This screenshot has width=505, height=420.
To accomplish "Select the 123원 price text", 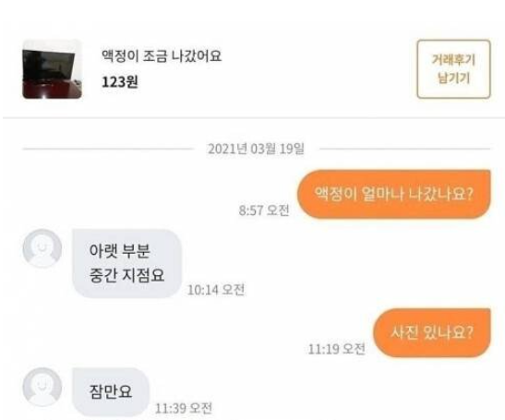I will pyautogui.click(x=120, y=82).
